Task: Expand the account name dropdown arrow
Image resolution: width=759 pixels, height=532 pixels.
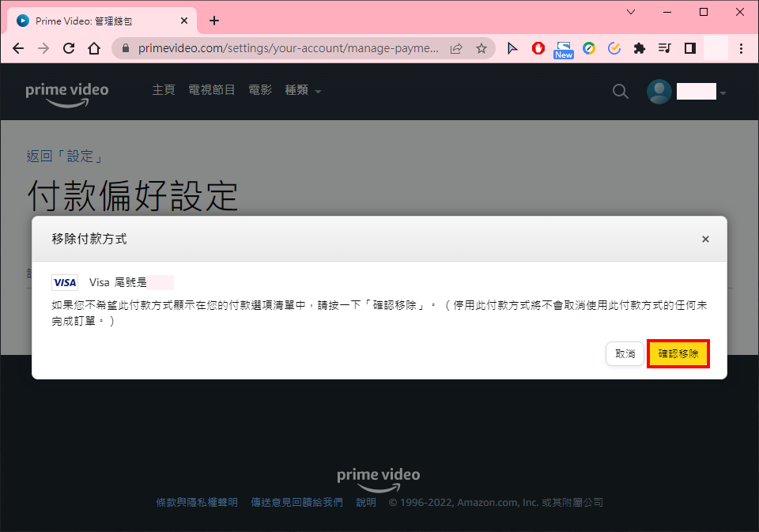Action: 723,92
